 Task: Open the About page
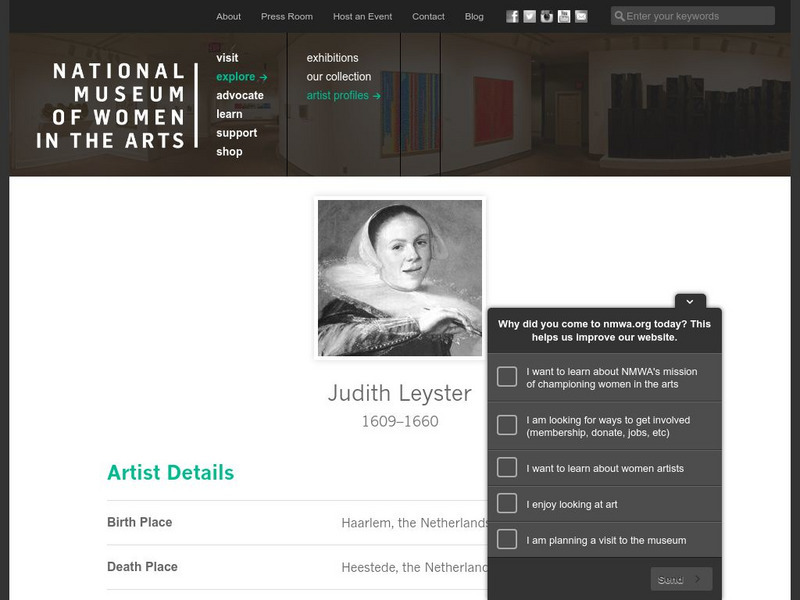(228, 16)
